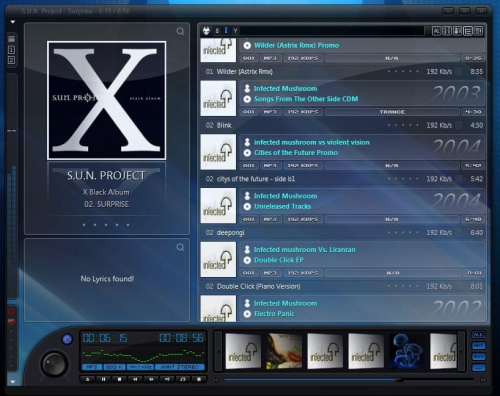Pause playback with the pause button

(104, 379)
